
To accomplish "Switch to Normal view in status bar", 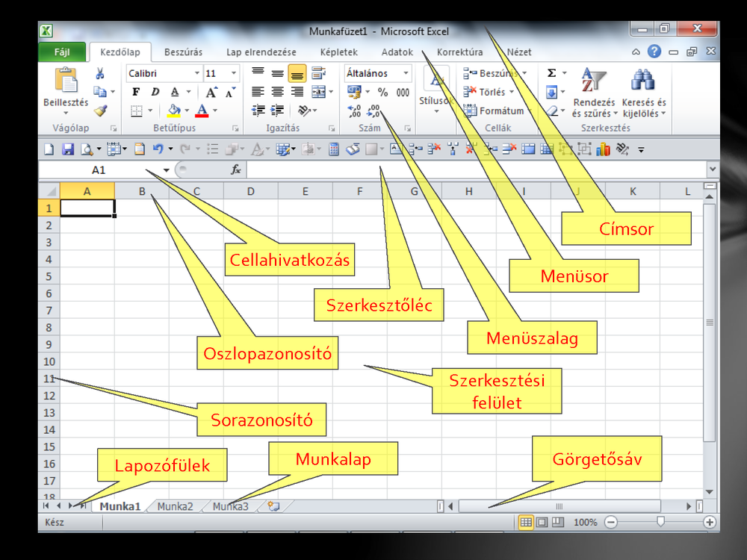I will coord(525,523).
